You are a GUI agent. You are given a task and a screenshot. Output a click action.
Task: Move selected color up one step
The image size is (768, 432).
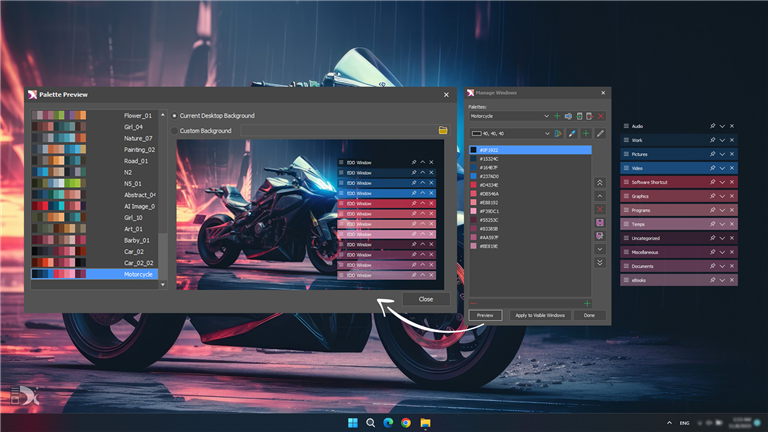pyautogui.click(x=600, y=196)
